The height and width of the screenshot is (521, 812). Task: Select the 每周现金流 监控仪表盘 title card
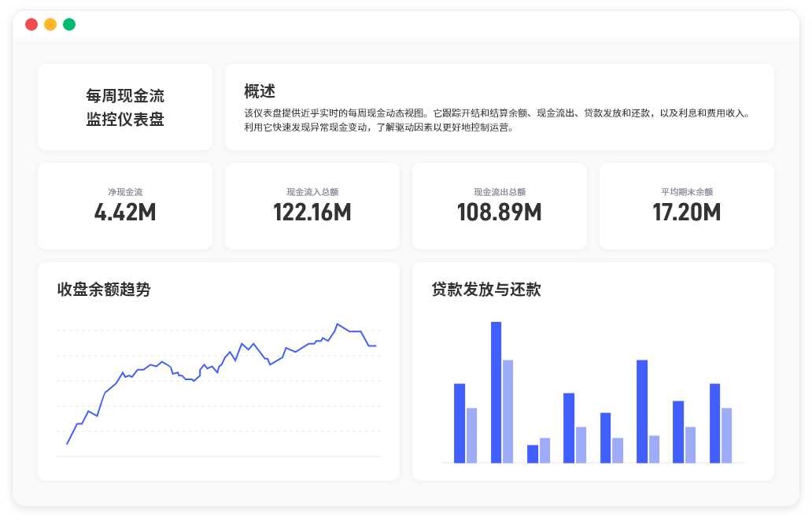click(125, 108)
